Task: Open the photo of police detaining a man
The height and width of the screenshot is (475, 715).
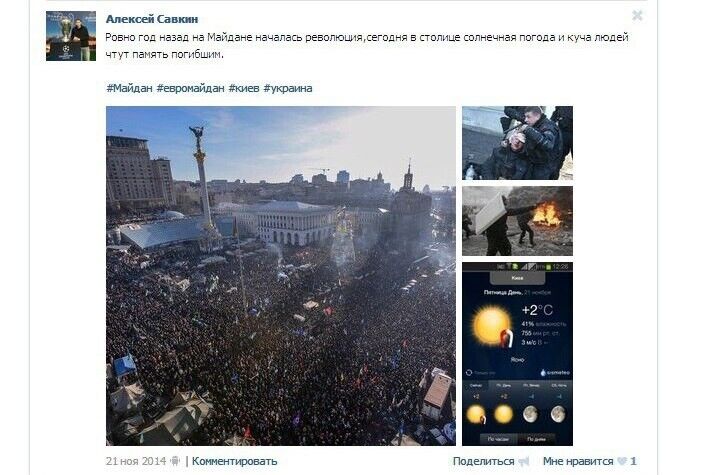Action: [517, 143]
